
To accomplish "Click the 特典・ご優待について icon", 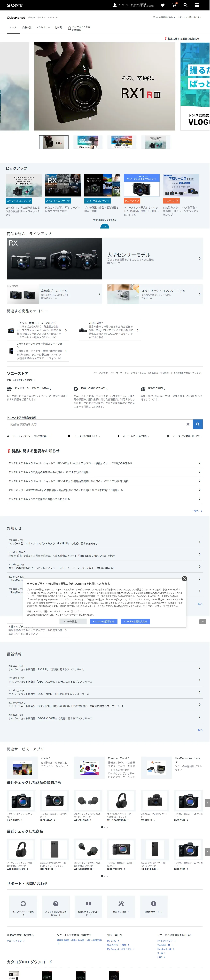I will point(76,389).
